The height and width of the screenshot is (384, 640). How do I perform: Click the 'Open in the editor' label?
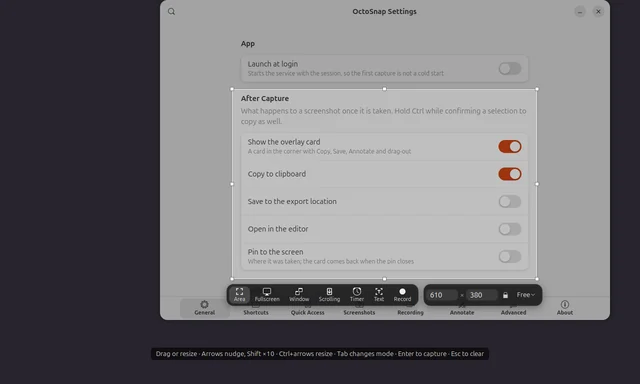pyautogui.click(x=278, y=229)
